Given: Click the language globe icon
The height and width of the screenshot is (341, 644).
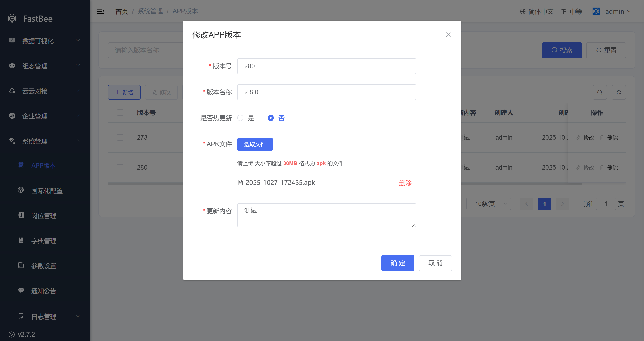Looking at the screenshot, I should point(522,11).
